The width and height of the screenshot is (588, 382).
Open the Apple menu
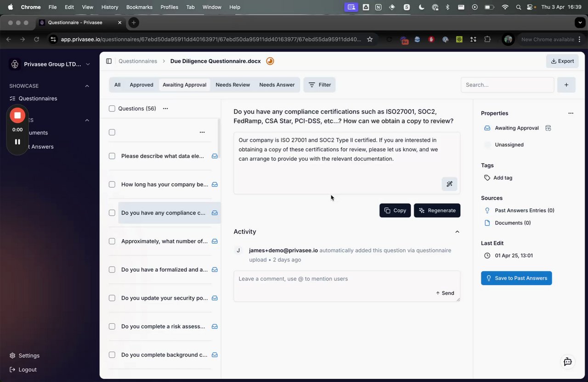pyautogui.click(x=10, y=7)
